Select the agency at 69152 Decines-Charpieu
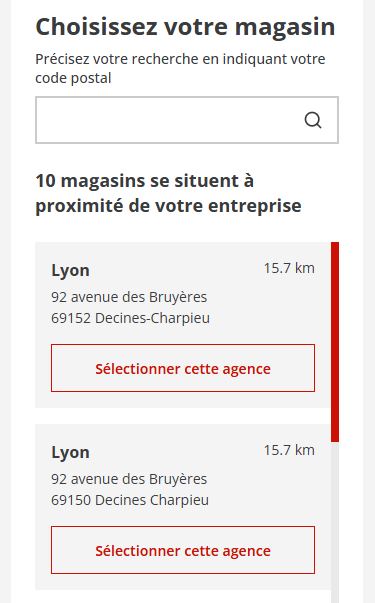Viewport: 375px width, 603px height. [183, 368]
